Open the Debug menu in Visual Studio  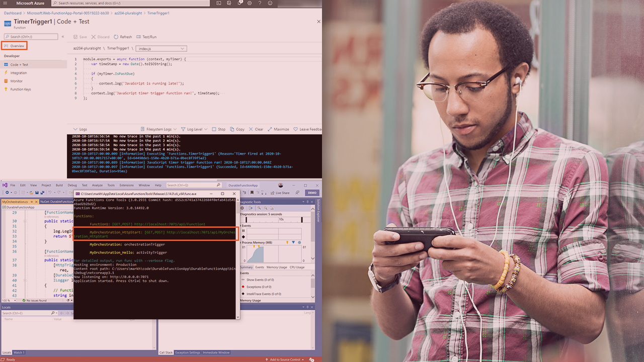pyautogui.click(x=72, y=185)
